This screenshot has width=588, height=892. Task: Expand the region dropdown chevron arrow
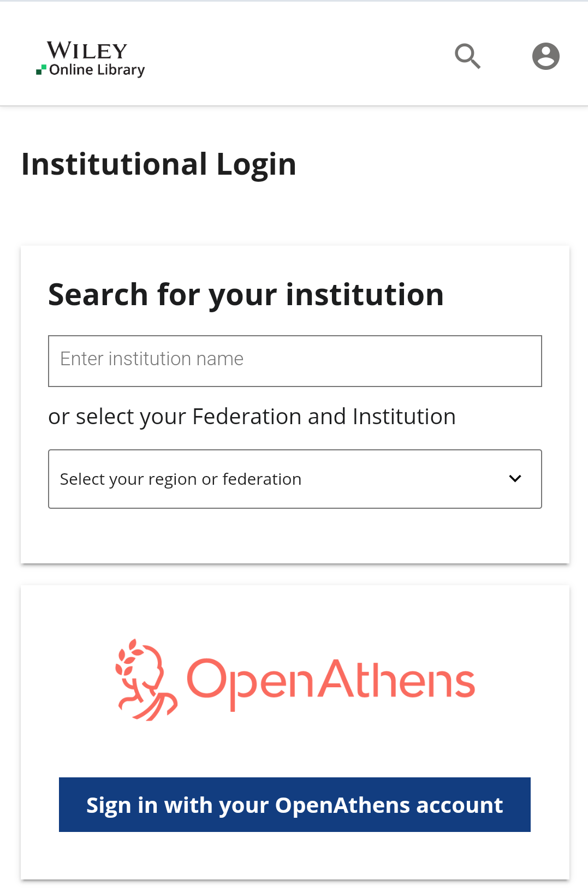point(515,479)
